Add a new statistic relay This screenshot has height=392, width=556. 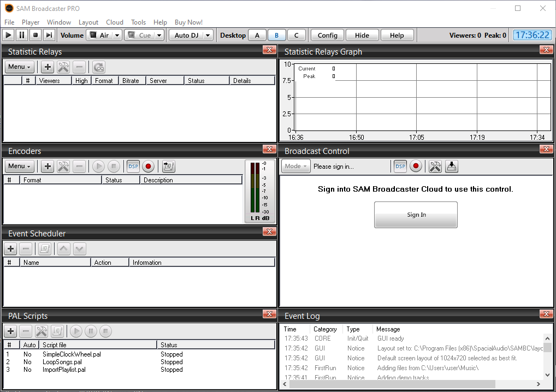pyautogui.click(x=48, y=67)
